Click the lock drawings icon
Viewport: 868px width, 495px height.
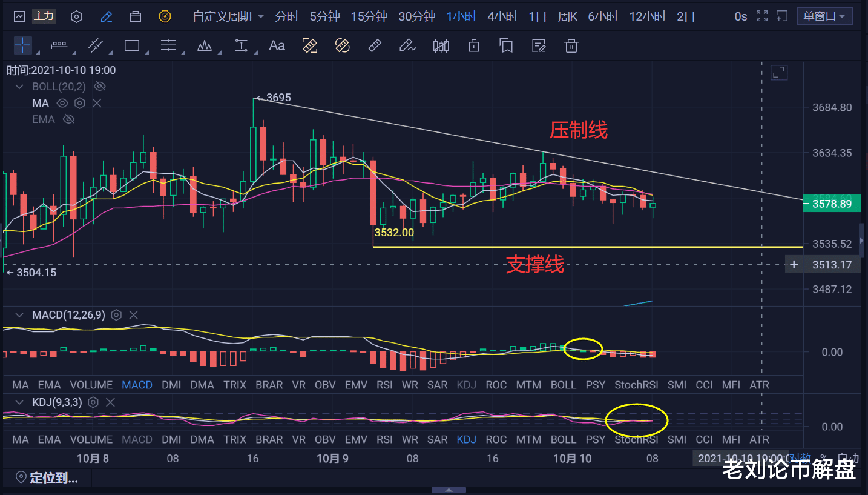474,45
